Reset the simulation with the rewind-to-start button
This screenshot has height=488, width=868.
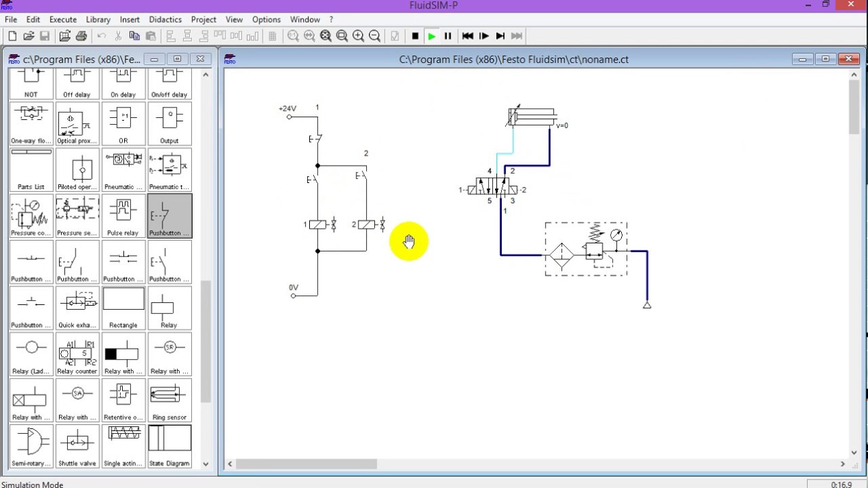[467, 36]
